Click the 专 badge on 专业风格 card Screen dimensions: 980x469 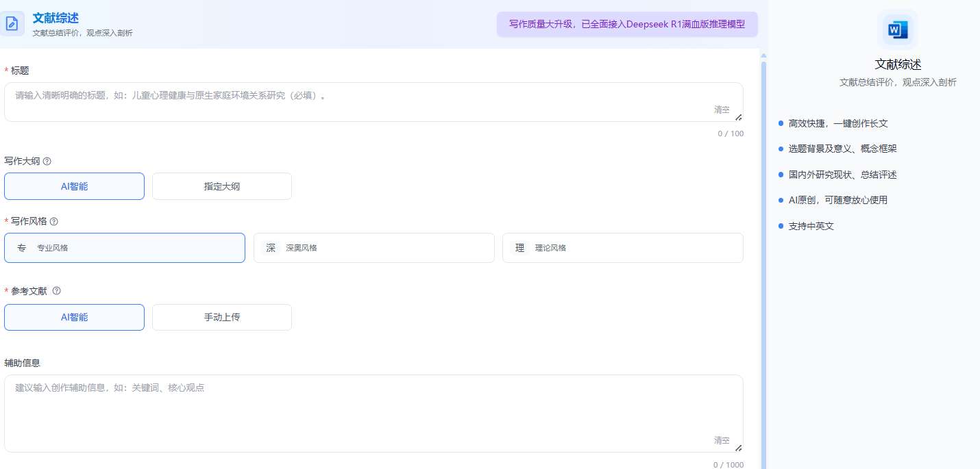[x=21, y=247]
